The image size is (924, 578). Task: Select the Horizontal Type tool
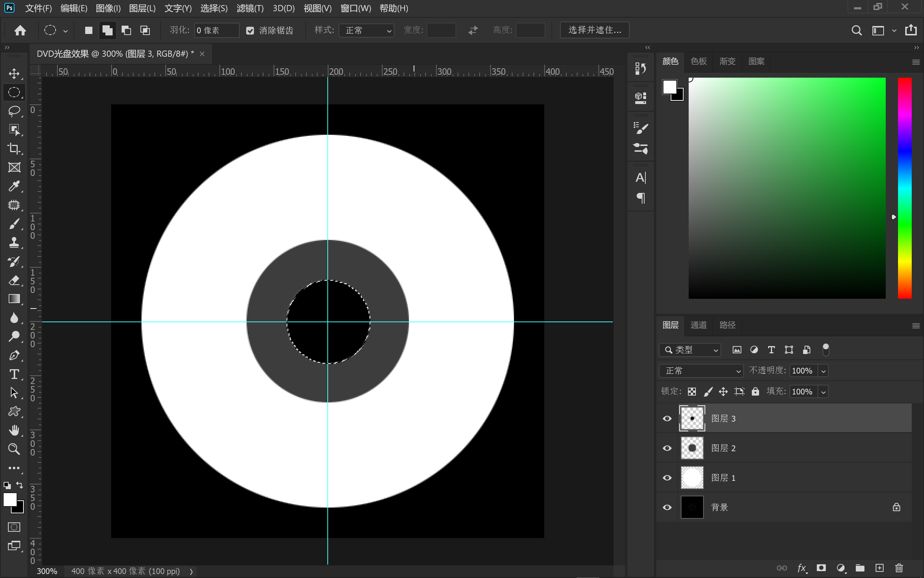(x=14, y=374)
